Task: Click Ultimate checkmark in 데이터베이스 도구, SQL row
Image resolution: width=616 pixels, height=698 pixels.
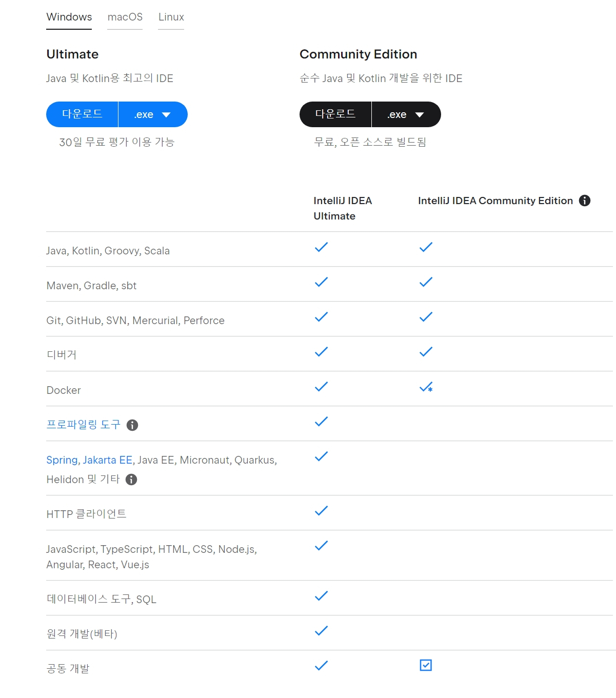Action: pyautogui.click(x=321, y=596)
